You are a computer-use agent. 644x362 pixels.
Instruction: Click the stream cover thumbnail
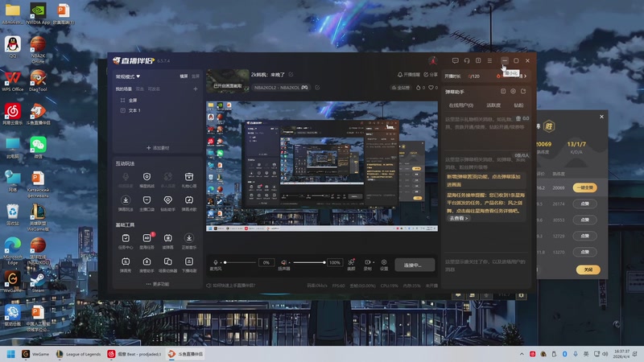[228, 81]
